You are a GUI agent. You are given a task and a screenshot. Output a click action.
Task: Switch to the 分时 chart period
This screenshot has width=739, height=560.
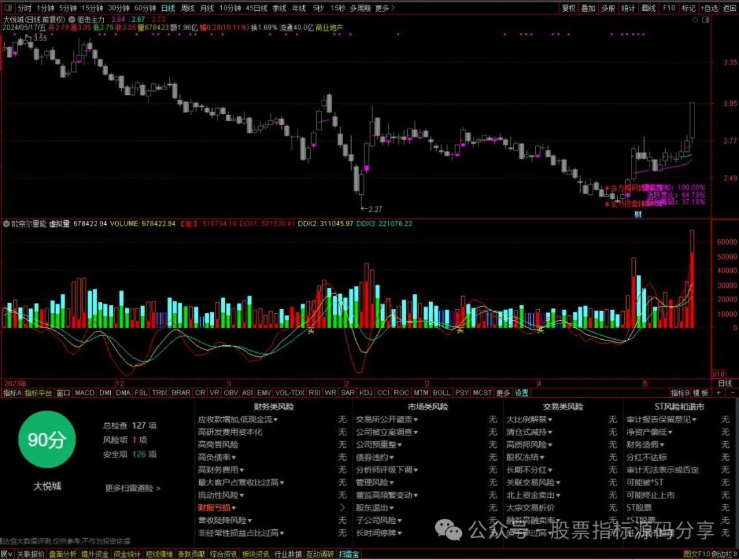(x=25, y=8)
